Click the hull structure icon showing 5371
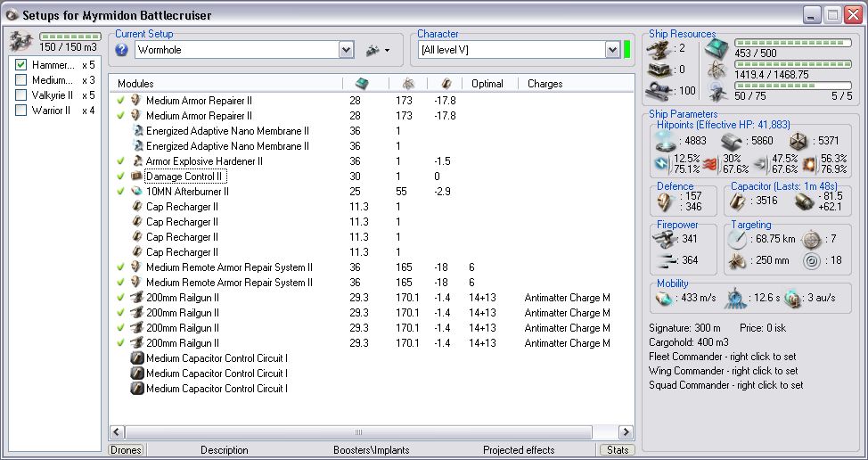Image resolution: width=868 pixels, height=460 pixels. 798,142
